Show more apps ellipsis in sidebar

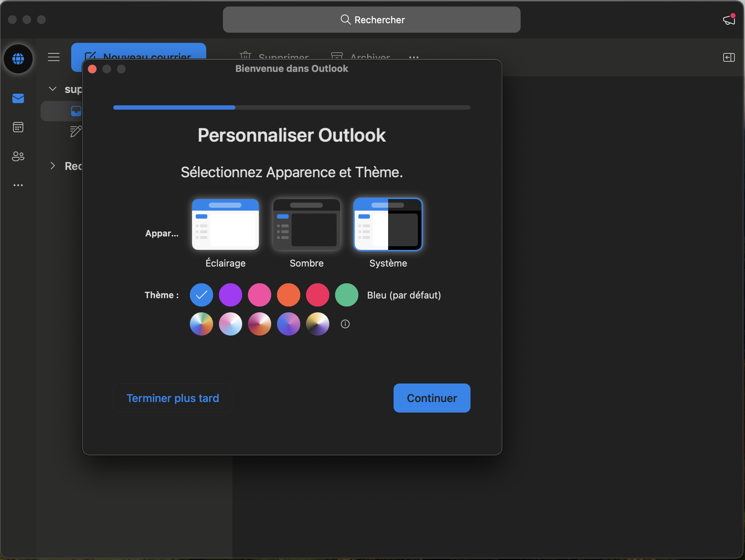tap(18, 185)
